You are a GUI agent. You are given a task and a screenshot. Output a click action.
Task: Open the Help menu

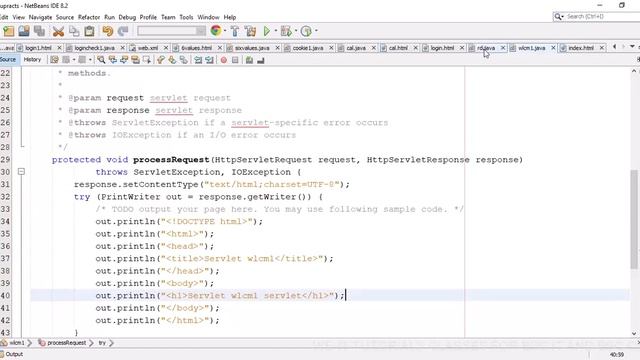pos(230,17)
